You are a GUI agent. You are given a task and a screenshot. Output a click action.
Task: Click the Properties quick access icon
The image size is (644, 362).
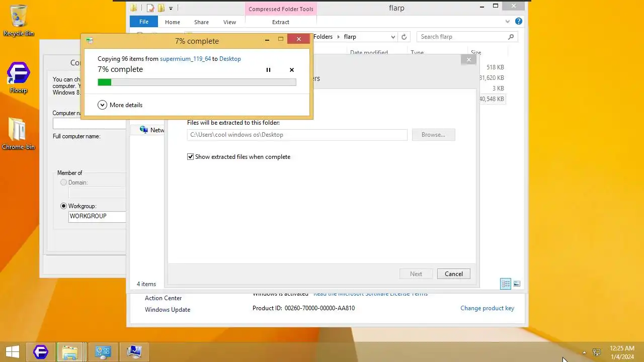point(150,8)
